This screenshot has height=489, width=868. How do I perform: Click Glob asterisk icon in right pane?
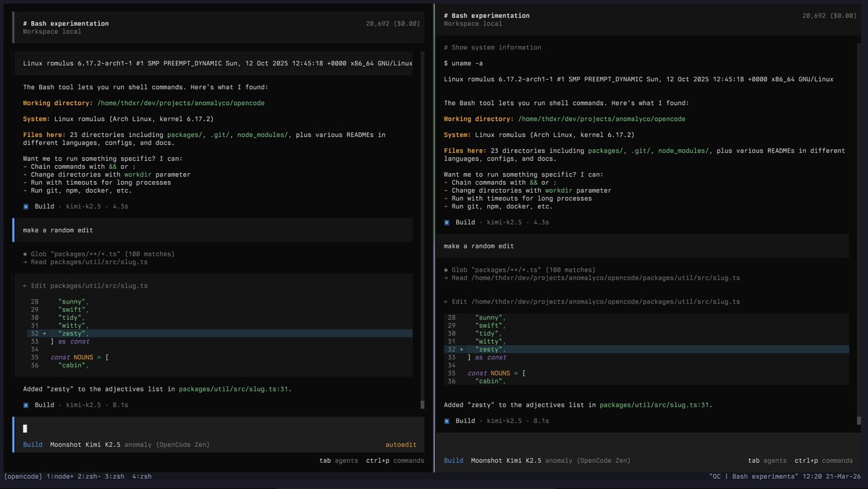click(x=446, y=270)
